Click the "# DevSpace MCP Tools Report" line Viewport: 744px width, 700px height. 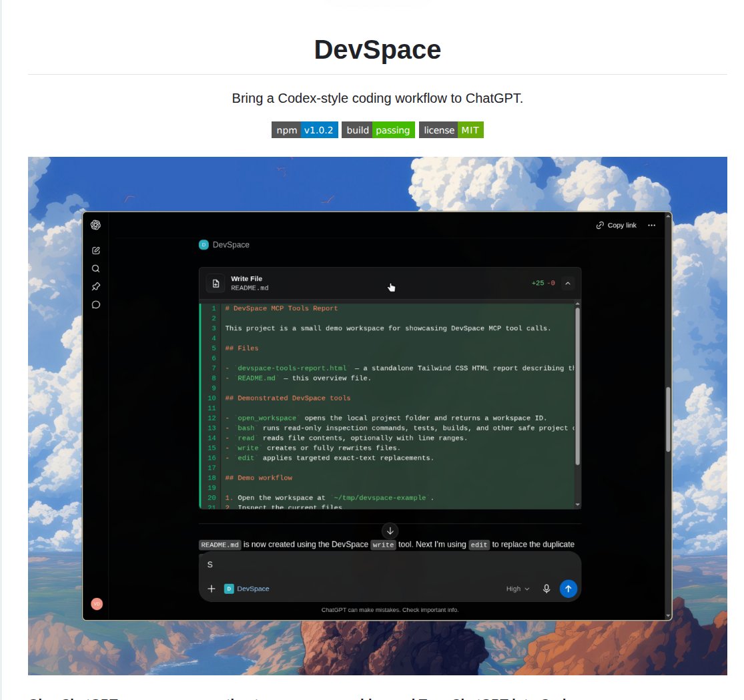282,308
